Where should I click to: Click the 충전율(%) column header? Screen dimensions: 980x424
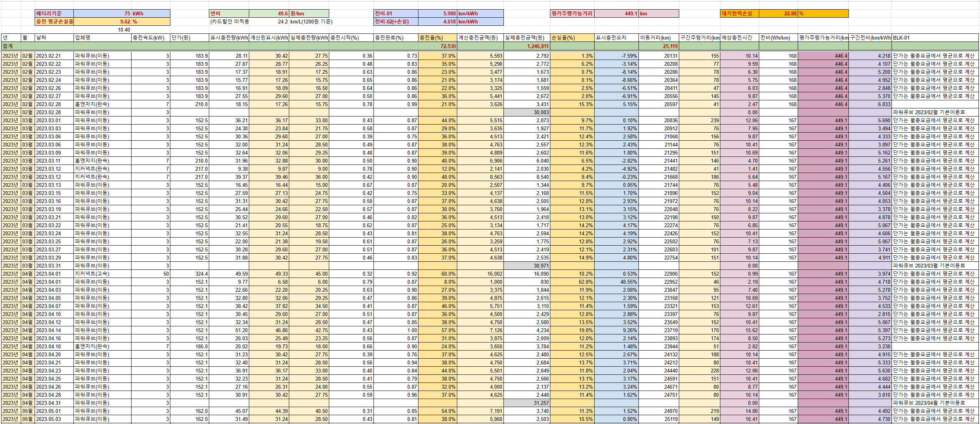pos(437,38)
